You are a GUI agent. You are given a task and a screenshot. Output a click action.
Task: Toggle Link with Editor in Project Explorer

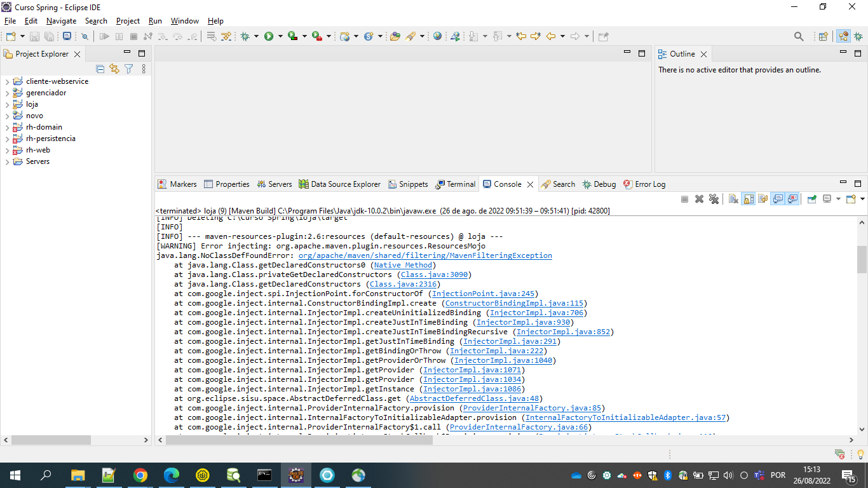[x=114, y=69]
